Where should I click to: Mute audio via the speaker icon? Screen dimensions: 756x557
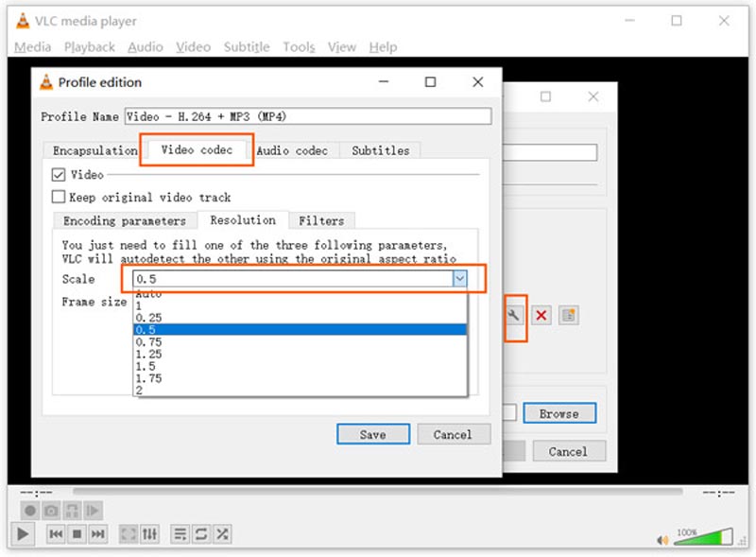point(662,540)
